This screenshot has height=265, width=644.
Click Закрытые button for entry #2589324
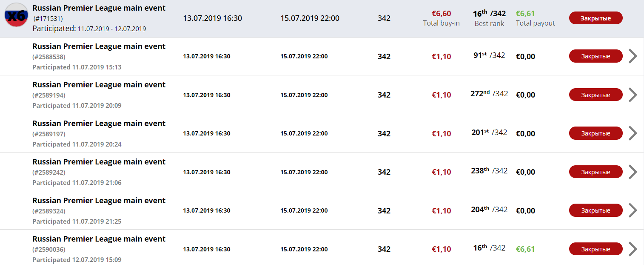tap(596, 210)
